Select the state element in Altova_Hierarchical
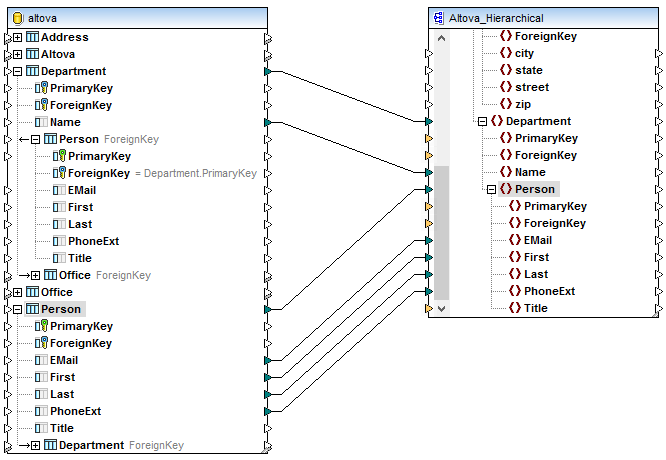 (528, 71)
